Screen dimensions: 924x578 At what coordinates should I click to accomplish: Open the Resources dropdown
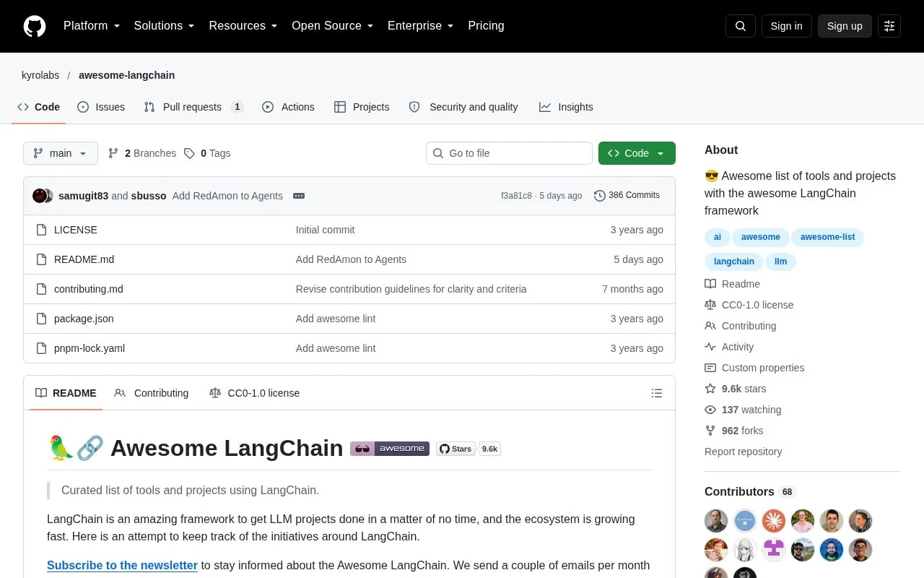click(x=243, y=26)
